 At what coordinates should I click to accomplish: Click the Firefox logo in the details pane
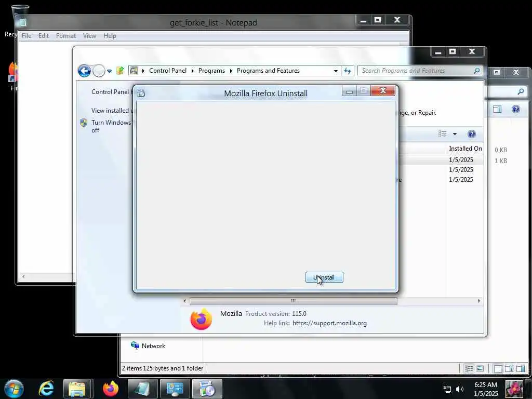tap(201, 319)
